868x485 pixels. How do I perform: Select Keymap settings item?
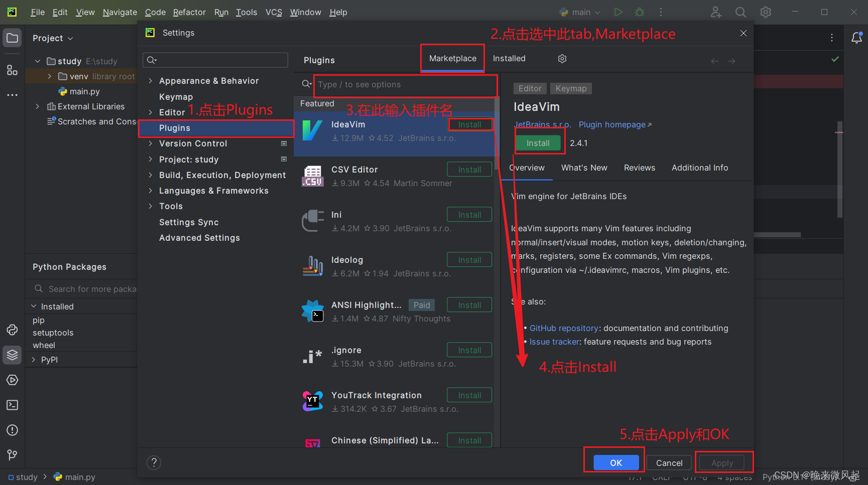point(176,97)
